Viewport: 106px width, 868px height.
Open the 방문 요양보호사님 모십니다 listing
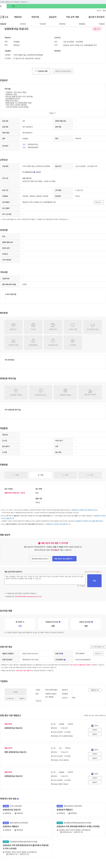pos(16,752)
